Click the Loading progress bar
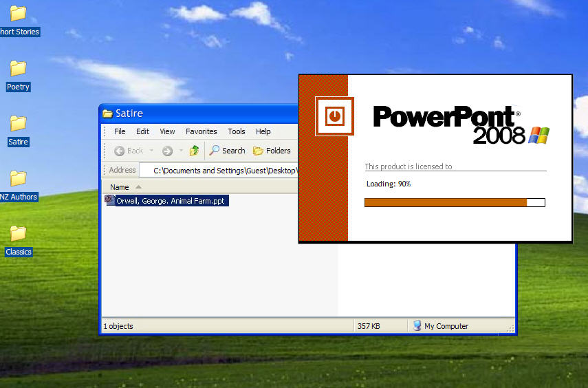Screen dimensions: 588x388 coord(454,202)
